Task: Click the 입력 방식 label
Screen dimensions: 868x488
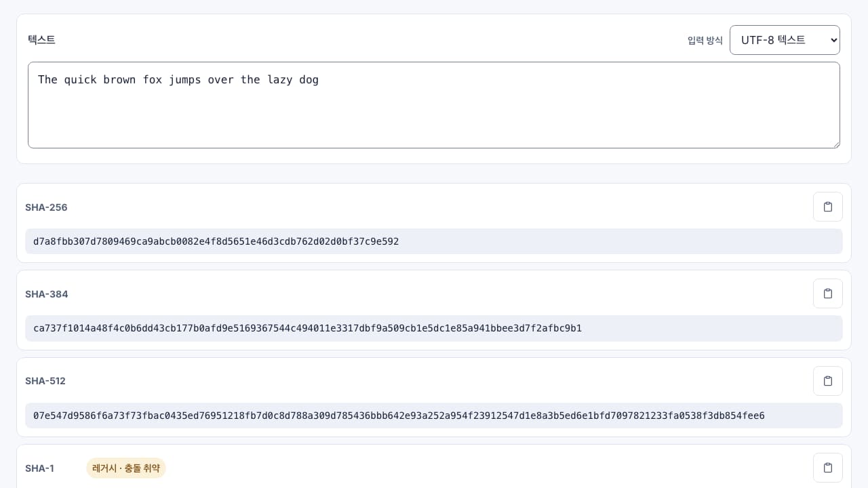Action: tap(705, 41)
